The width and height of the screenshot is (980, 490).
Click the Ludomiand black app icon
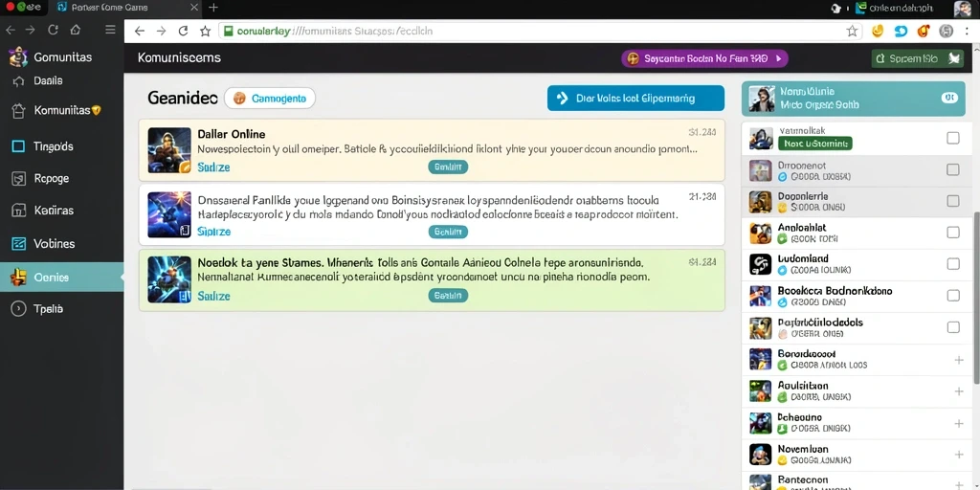[761, 264]
